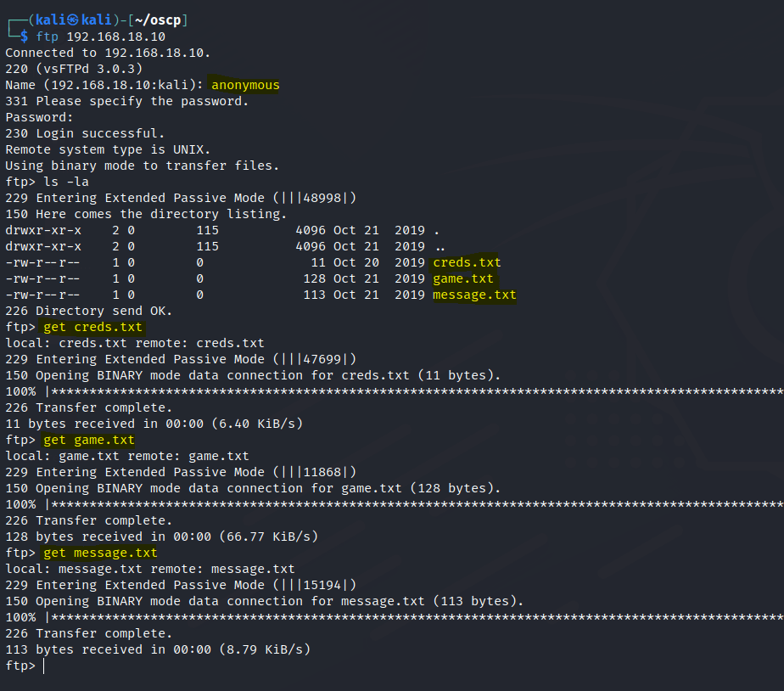Select the highlighted anonymous username
Viewport: 784px width, 691px height.
(245, 85)
